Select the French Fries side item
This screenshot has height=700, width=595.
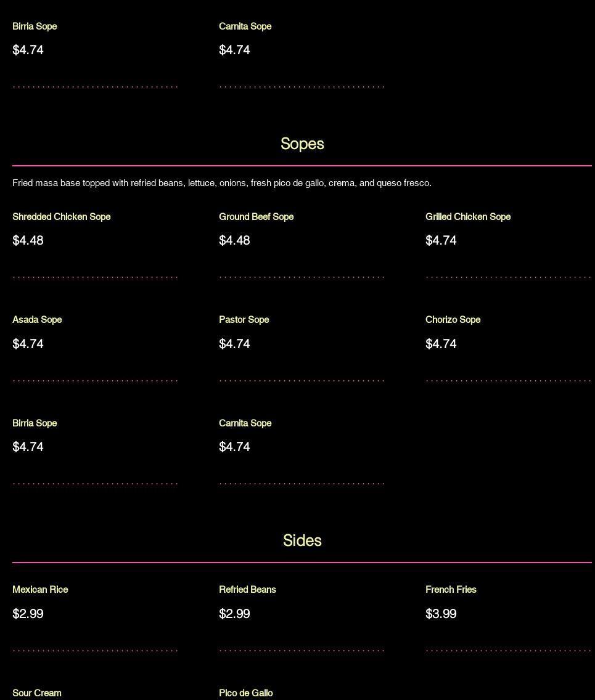(x=451, y=590)
